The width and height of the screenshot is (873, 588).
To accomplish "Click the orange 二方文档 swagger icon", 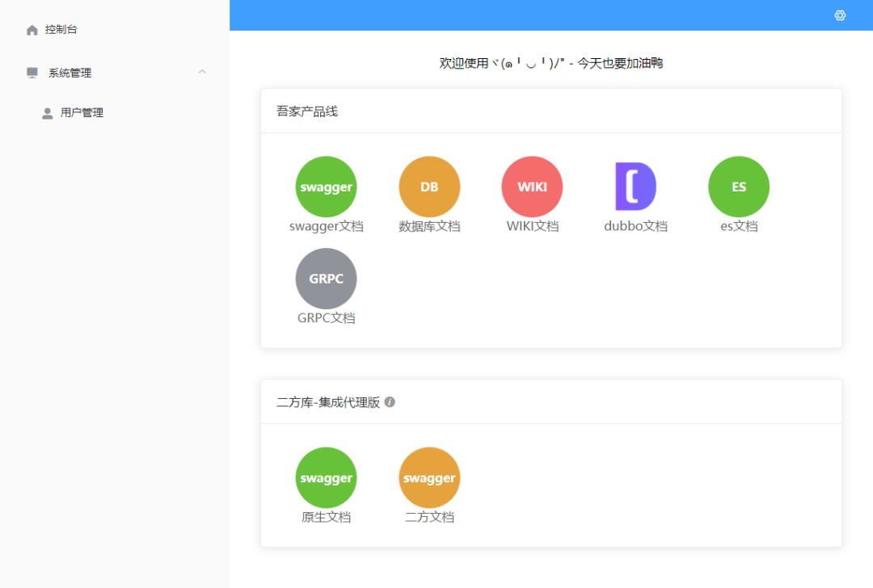I will (429, 477).
